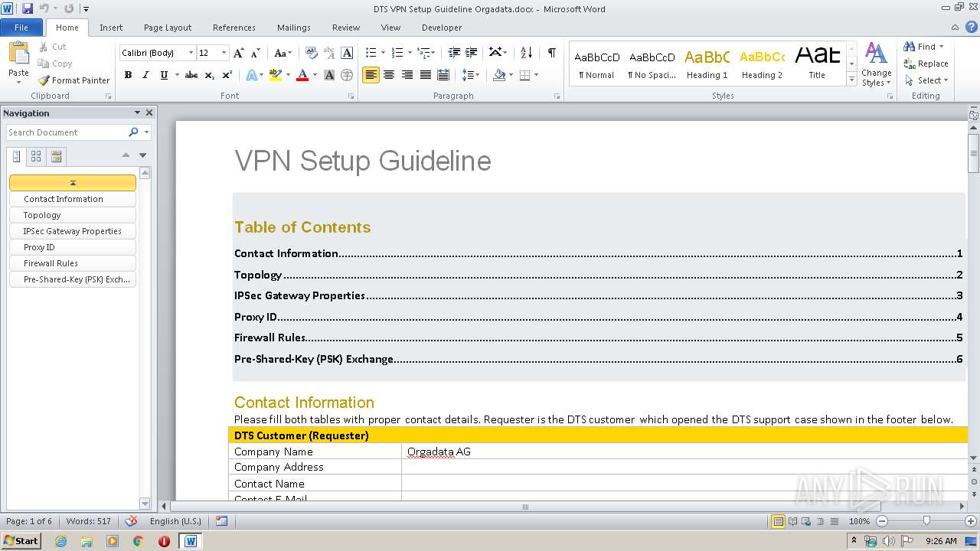Image resolution: width=980 pixels, height=551 pixels.
Task: Apply the red font color
Action: tap(302, 75)
